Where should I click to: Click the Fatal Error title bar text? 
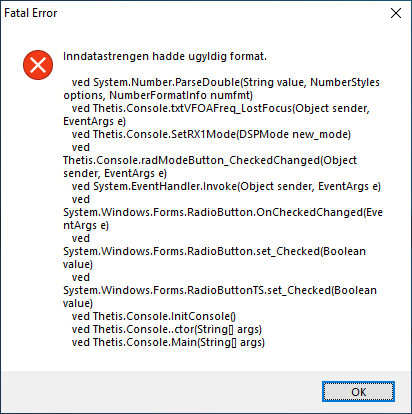(31, 13)
